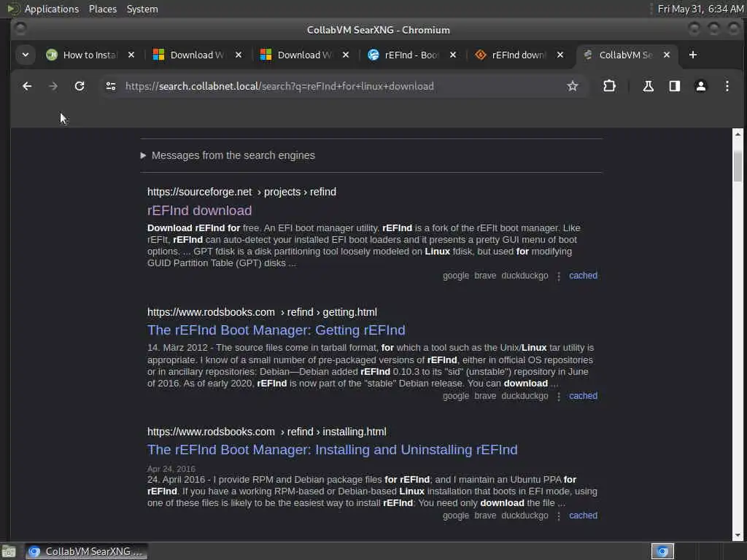Click the rodsbooks.com refind getting.html URL
This screenshot has height=560, width=747.
[262, 312]
